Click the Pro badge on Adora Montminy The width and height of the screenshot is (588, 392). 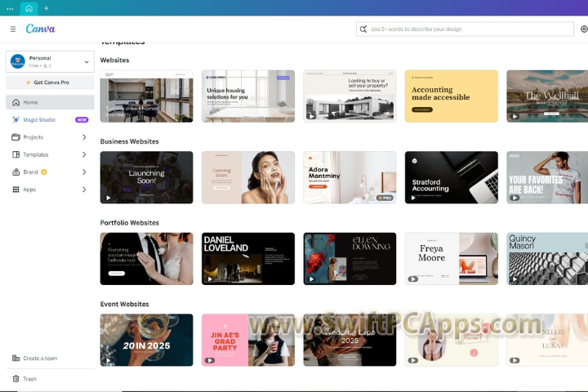[385, 198]
